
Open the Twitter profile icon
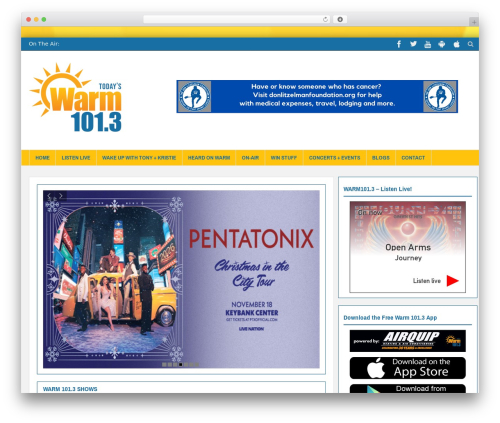[413, 44]
